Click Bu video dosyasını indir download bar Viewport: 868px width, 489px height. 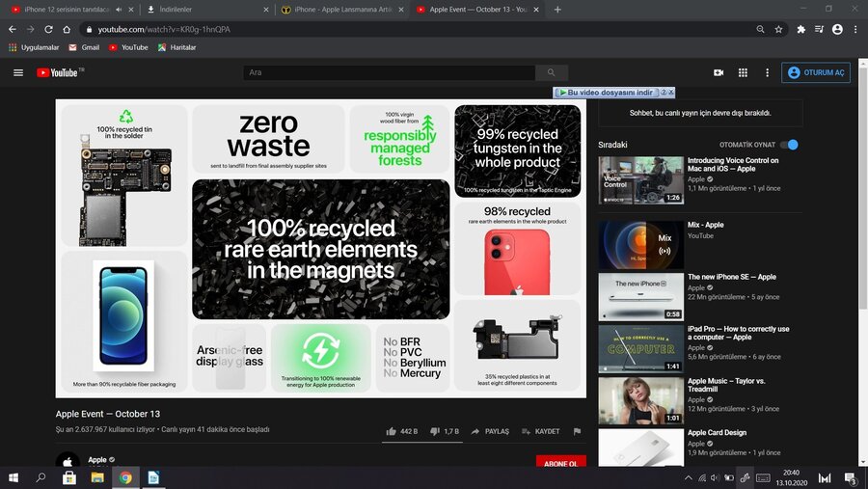[x=606, y=93]
